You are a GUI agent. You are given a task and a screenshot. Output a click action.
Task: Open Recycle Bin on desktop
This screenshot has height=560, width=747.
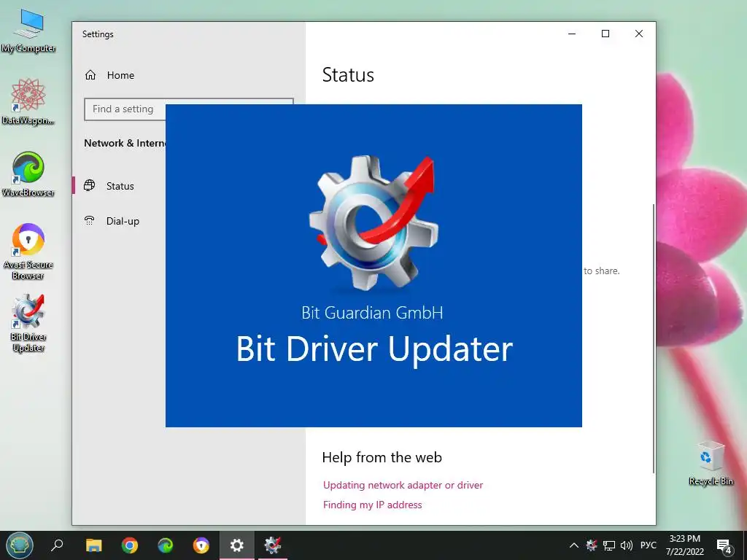(711, 463)
